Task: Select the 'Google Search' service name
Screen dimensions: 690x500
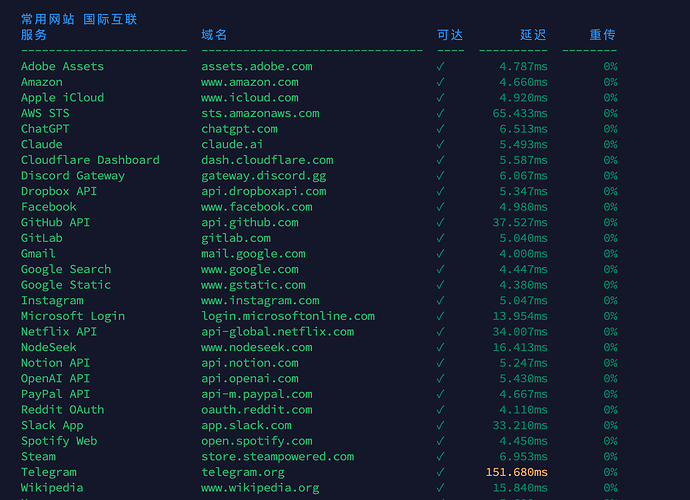Action: [x=66, y=269]
